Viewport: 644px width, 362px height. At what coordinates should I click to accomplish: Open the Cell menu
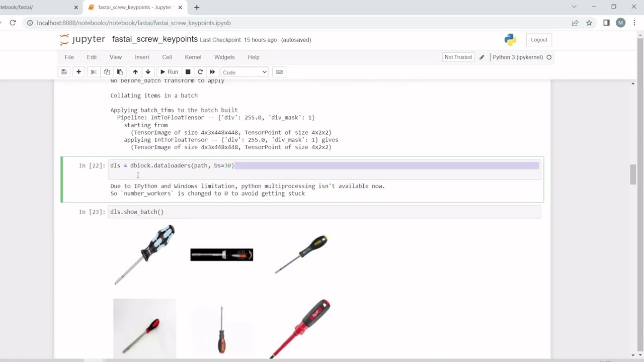(167, 57)
